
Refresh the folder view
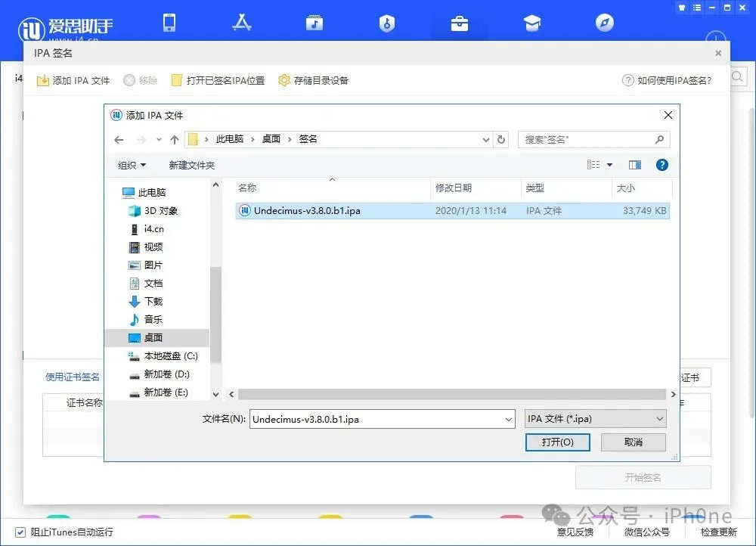pyautogui.click(x=501, y=139)
